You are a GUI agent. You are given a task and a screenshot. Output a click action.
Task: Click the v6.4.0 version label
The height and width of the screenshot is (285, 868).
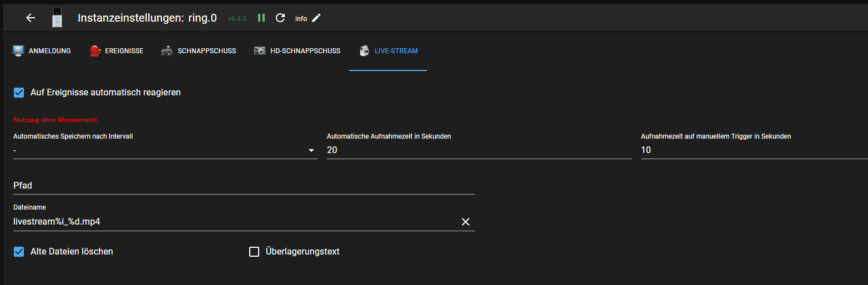(x=237, y=19)
